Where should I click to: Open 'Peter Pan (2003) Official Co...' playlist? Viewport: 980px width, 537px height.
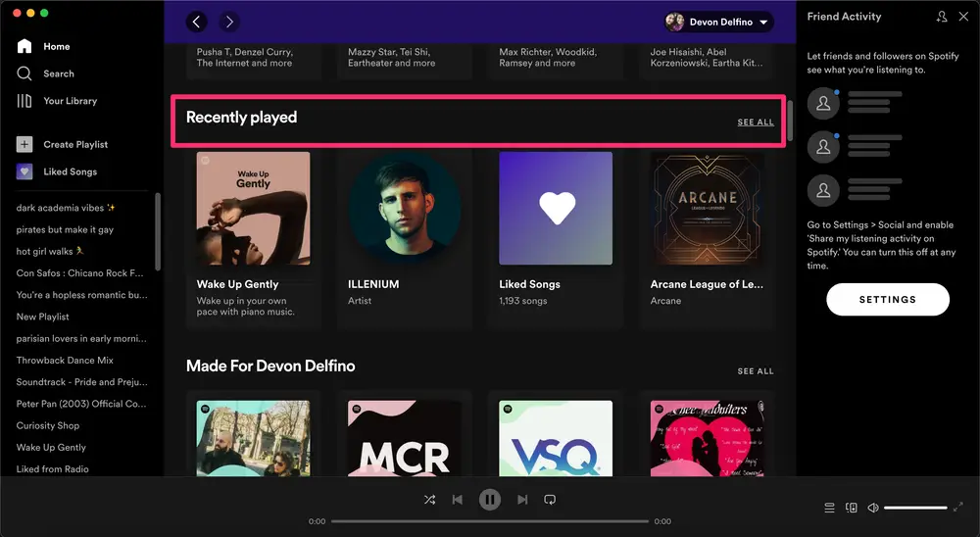click(81, 404)
